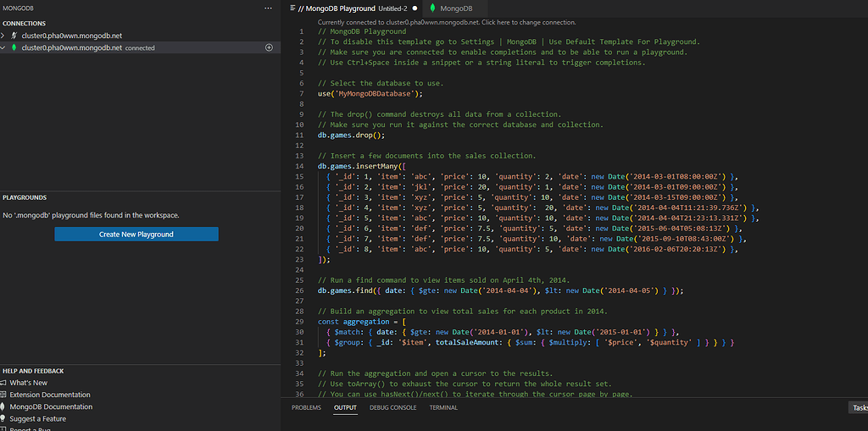Click the disconnected plug icon of the first cluster
Viewport: 868px width, 431px height.
coord(14,36)
